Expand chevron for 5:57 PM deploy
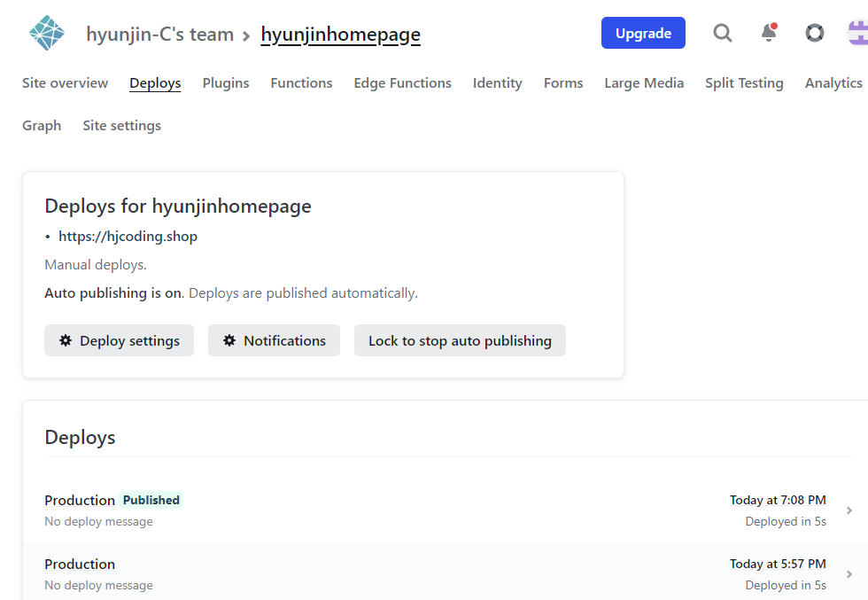The image size is (868, 600). (x=849, y=574)
